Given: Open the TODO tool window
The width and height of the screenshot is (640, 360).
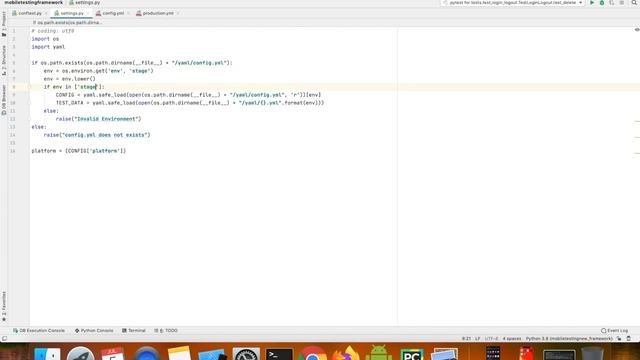Looking at the screenshot, I should pos(166,330).
